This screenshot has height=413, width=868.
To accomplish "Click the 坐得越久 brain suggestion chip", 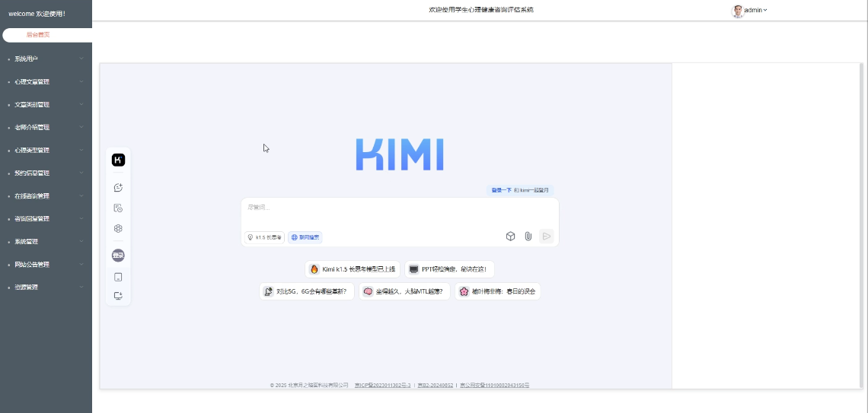I will (x=404, y=291).
